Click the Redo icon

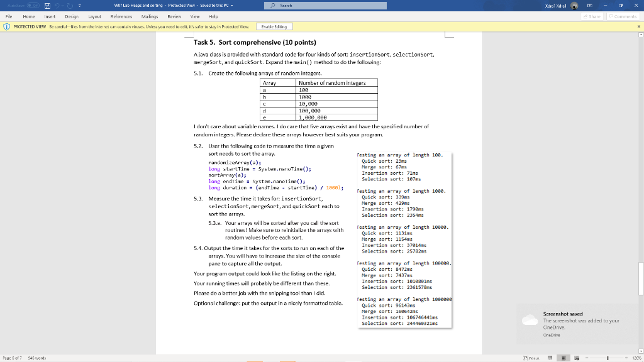[x=69, y=5]
